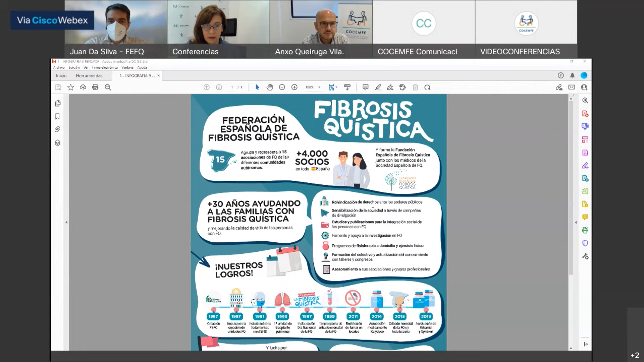644x362 pixels.
Task: Click the find text magnifier icon
Action: [x=108, y=87]
